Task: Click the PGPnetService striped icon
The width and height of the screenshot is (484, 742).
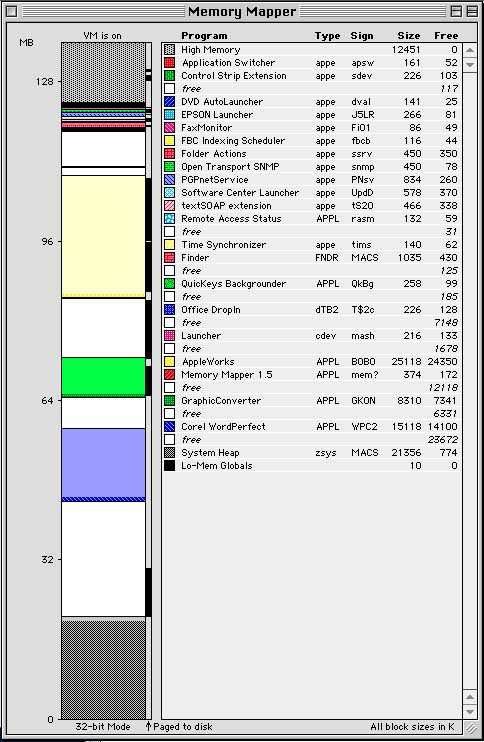Action: [x=169, y=180]
